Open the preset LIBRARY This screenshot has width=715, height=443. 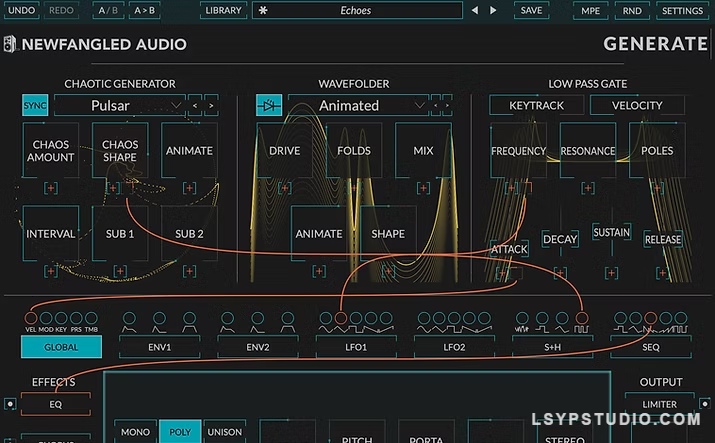223,10
